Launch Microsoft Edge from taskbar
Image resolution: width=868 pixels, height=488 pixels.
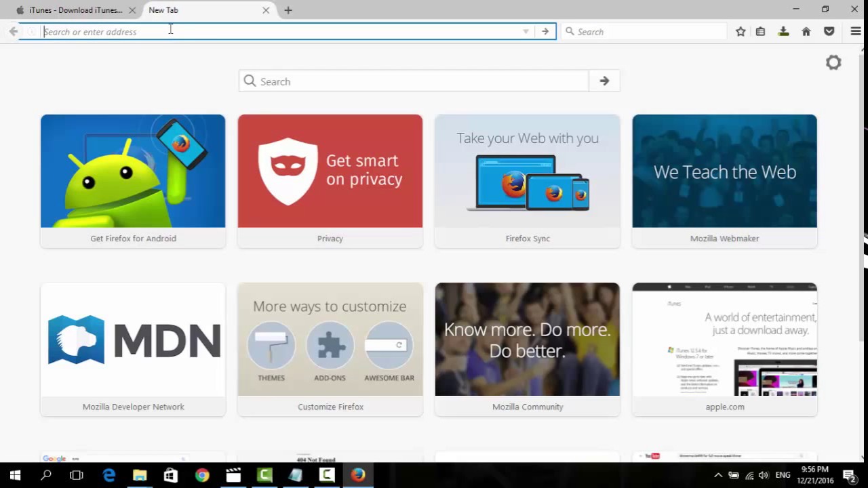[x=108, y=475]
